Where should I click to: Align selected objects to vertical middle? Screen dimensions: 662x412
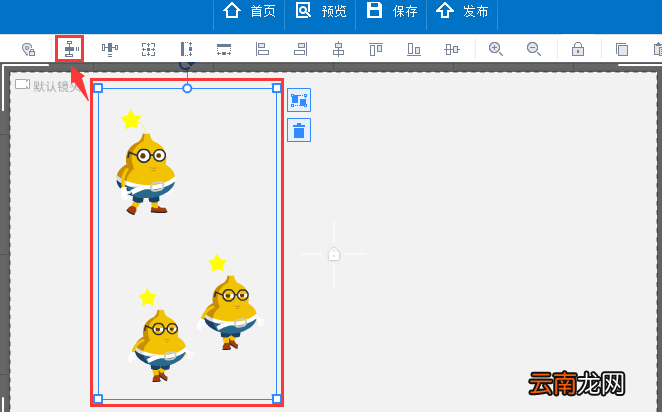click(x=452, y=49)
